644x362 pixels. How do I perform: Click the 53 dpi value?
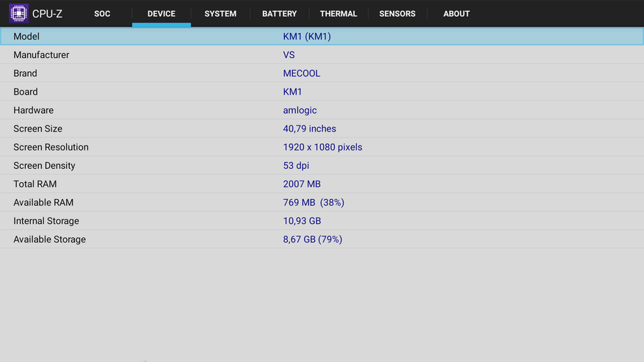(296, 166)
